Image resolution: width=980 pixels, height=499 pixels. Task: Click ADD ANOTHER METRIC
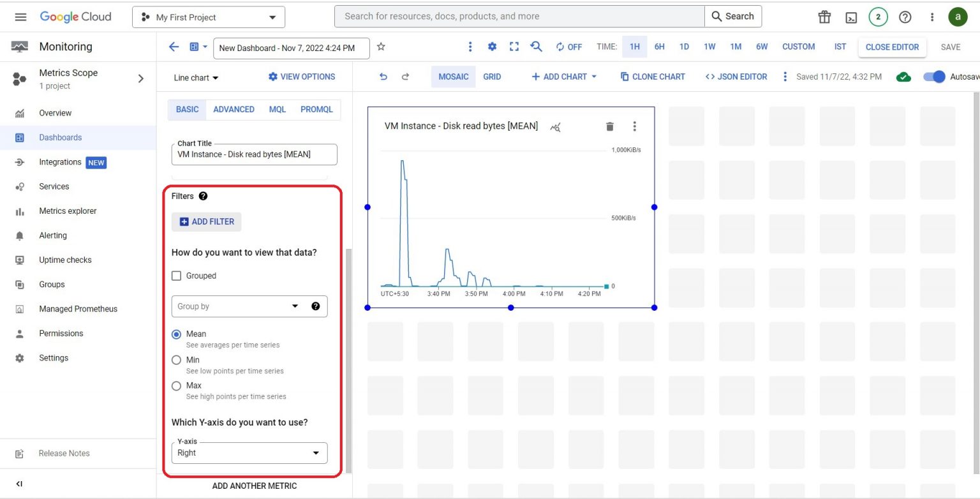pos(254,486)
